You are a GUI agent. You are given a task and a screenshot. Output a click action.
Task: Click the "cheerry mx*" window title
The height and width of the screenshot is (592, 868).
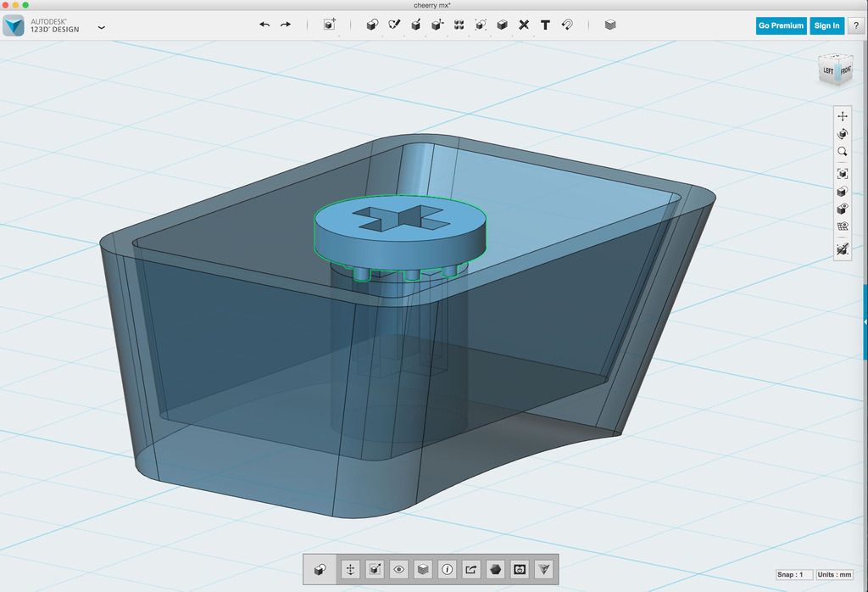(432, 5)
